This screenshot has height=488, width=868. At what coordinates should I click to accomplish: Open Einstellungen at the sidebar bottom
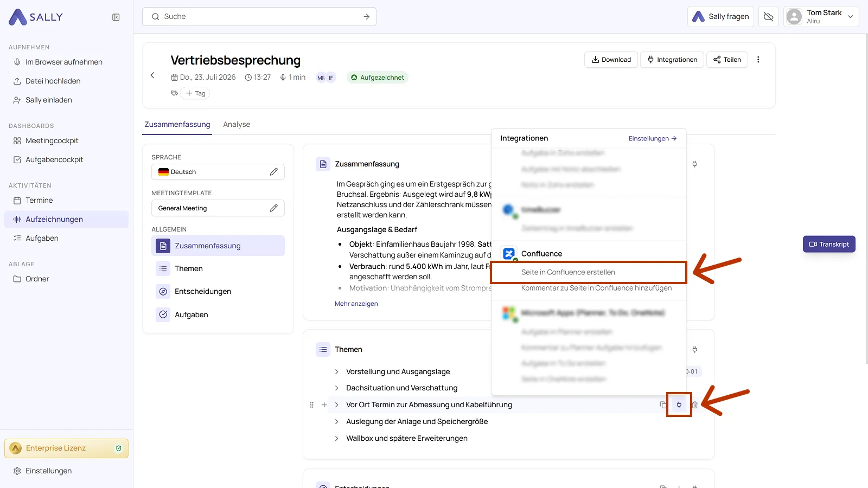coord(48,471)
